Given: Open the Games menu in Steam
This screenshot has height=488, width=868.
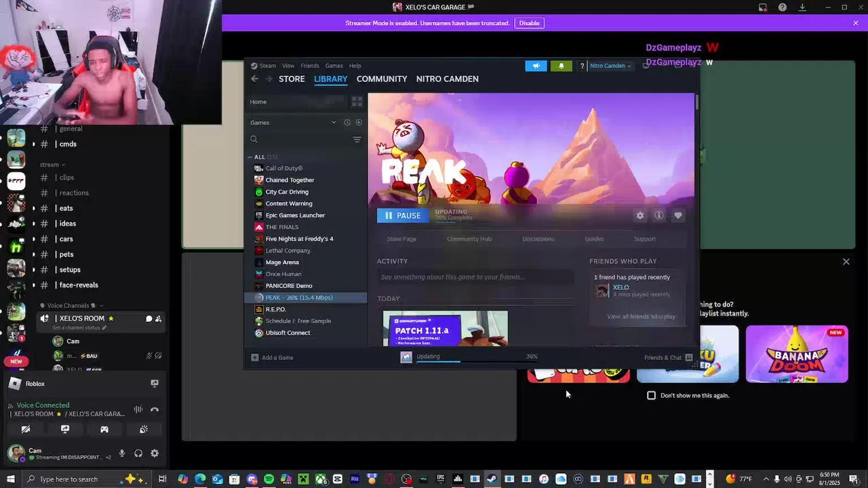Looking at the screenshot, I should click(334, 66).
